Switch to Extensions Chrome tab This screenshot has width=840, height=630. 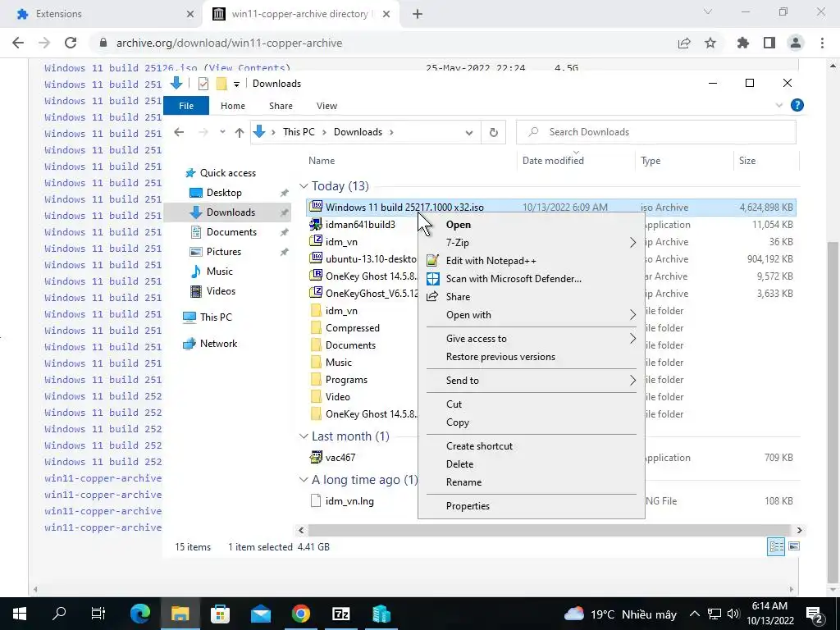coord(104,14)
